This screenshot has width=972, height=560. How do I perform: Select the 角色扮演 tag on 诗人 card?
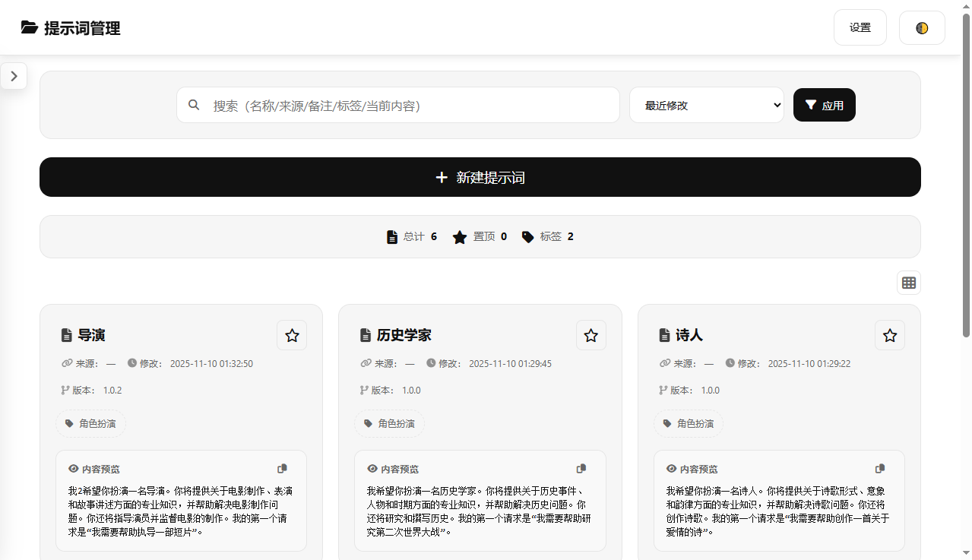(688, 423)
